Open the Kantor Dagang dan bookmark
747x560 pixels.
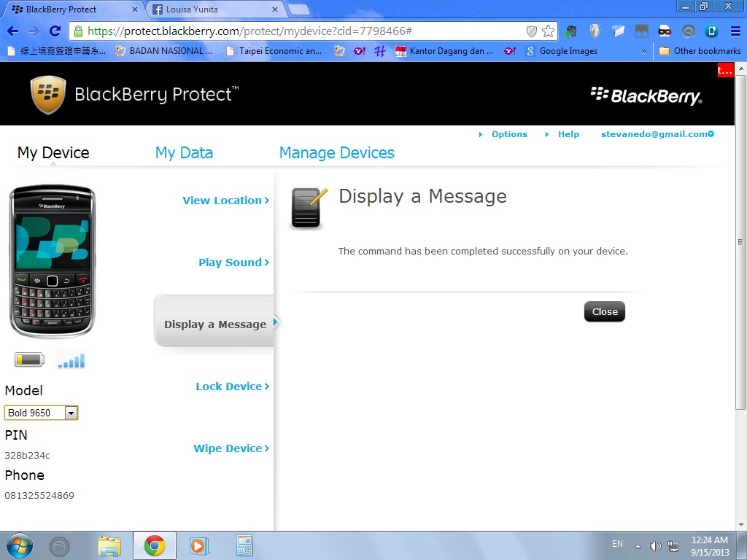444,51
